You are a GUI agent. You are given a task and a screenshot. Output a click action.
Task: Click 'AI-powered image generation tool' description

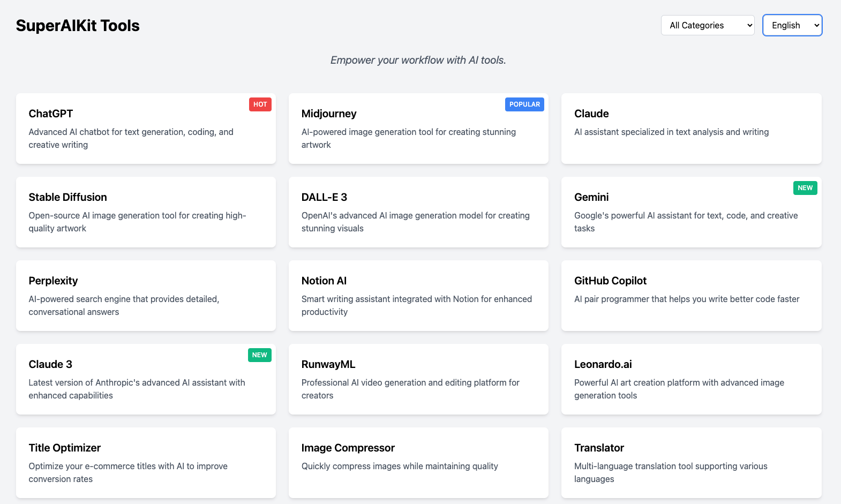point(409,138)
